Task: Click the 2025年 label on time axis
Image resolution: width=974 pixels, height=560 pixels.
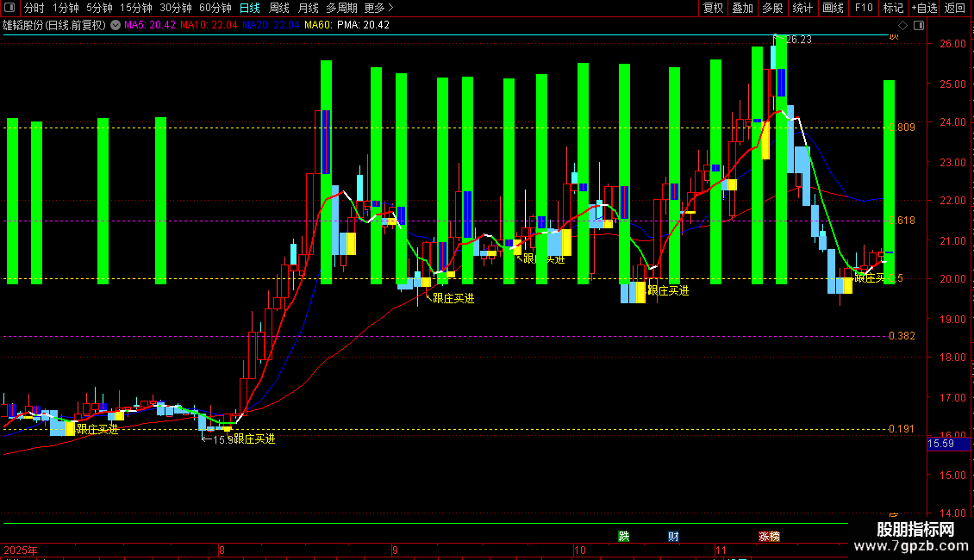Action: click(x=20, y=550)
